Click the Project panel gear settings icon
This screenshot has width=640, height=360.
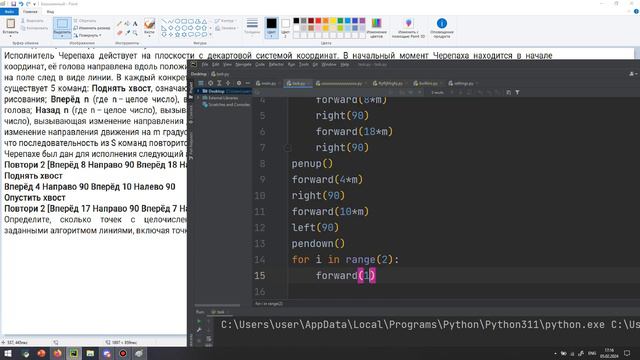[x=239, y=83]
